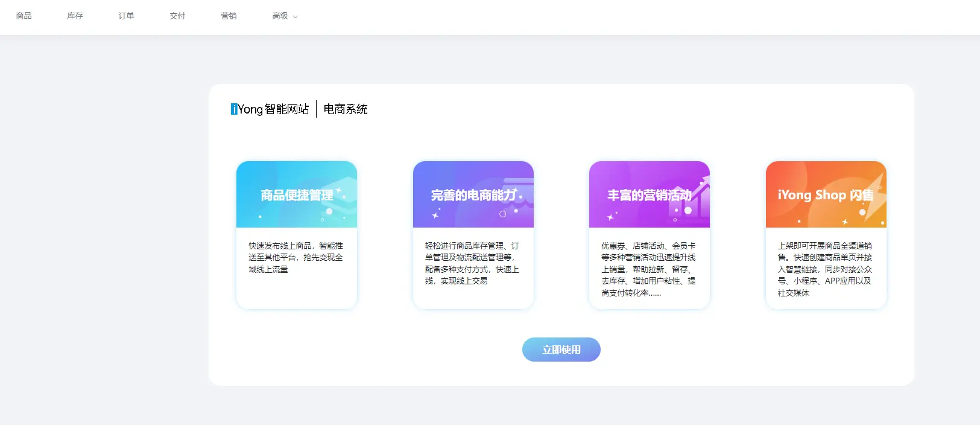Screen dimensions: 980x425
Task: Click the description starting with 上架即可开展
Action: 825,269
